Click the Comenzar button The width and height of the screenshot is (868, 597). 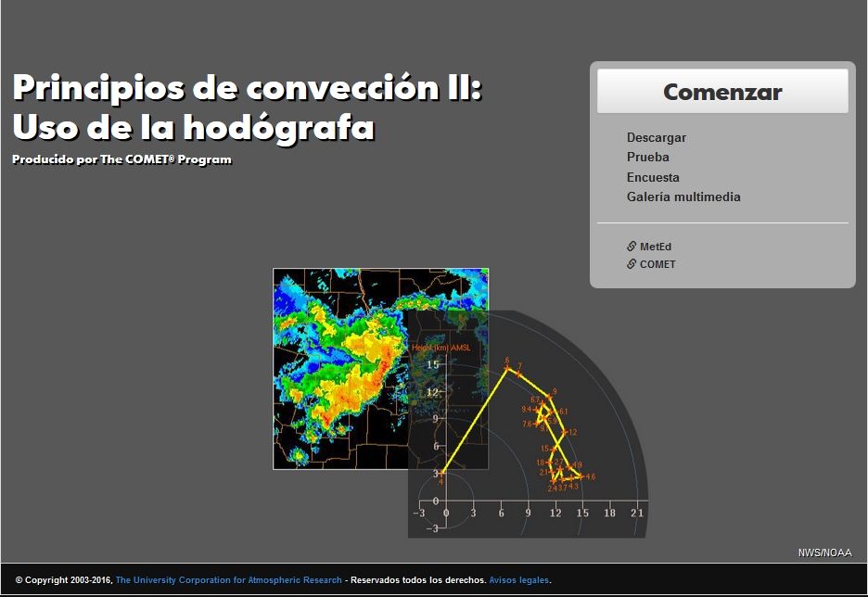pos(722,91)
